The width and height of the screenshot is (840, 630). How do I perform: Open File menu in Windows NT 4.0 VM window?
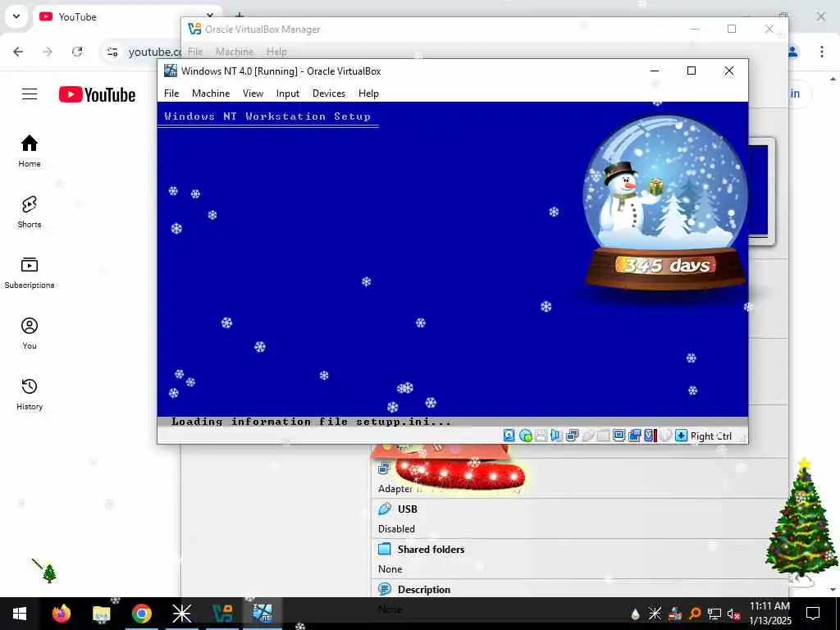(171, 94)
